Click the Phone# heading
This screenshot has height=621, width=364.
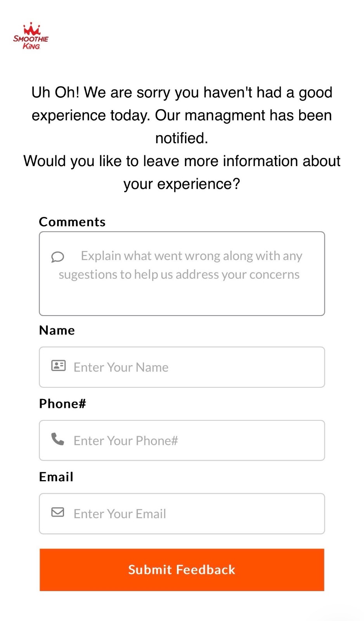click(62, 404)
